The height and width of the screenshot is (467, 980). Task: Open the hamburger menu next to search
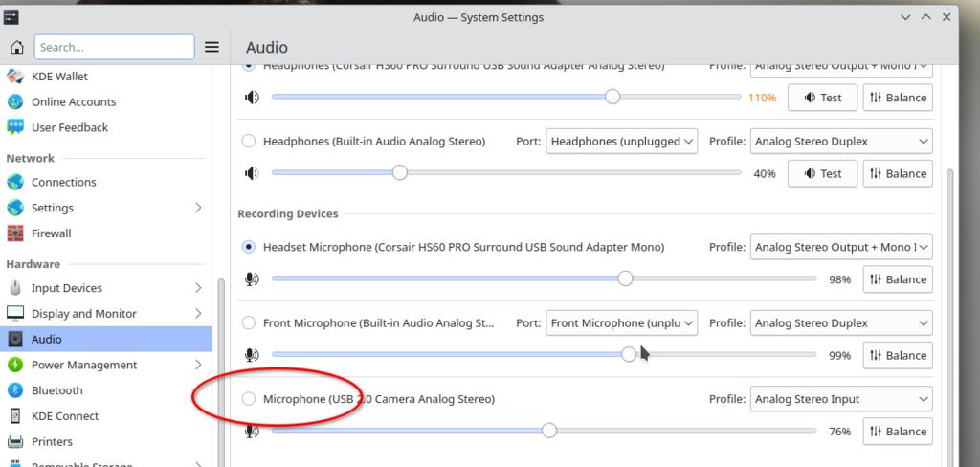(212, 47)
